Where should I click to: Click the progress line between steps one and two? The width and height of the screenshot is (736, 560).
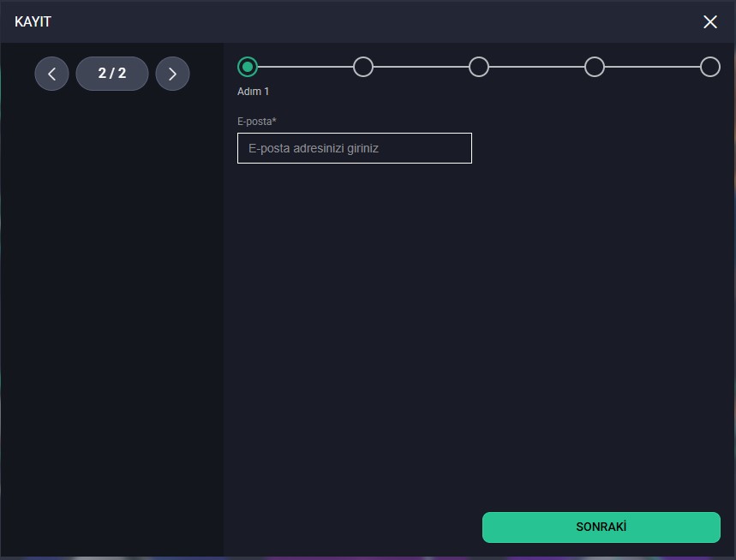(305, 67)
